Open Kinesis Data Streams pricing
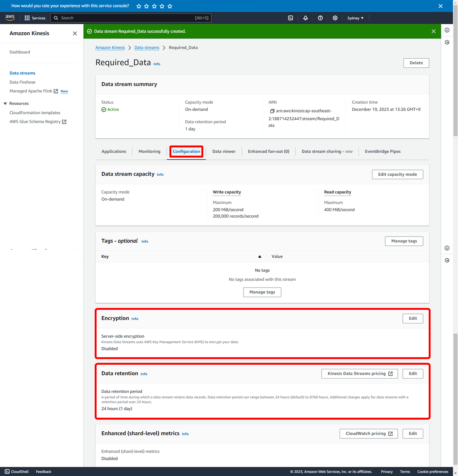 [360, 374]
